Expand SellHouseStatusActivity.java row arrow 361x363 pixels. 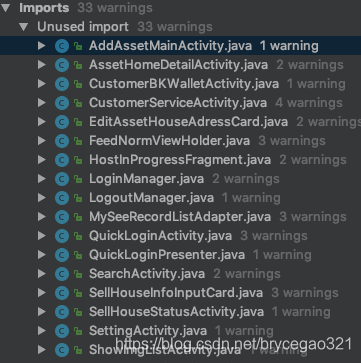tap(42, 312)
